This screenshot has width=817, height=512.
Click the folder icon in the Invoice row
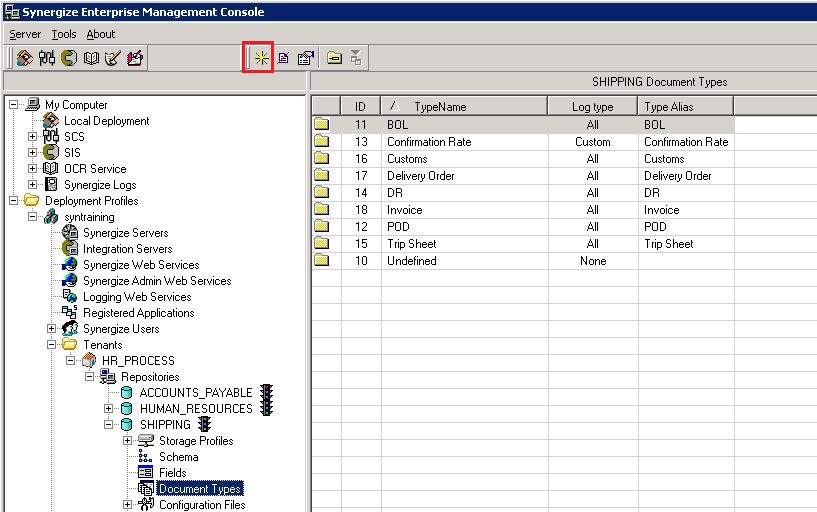coord(322,209)
